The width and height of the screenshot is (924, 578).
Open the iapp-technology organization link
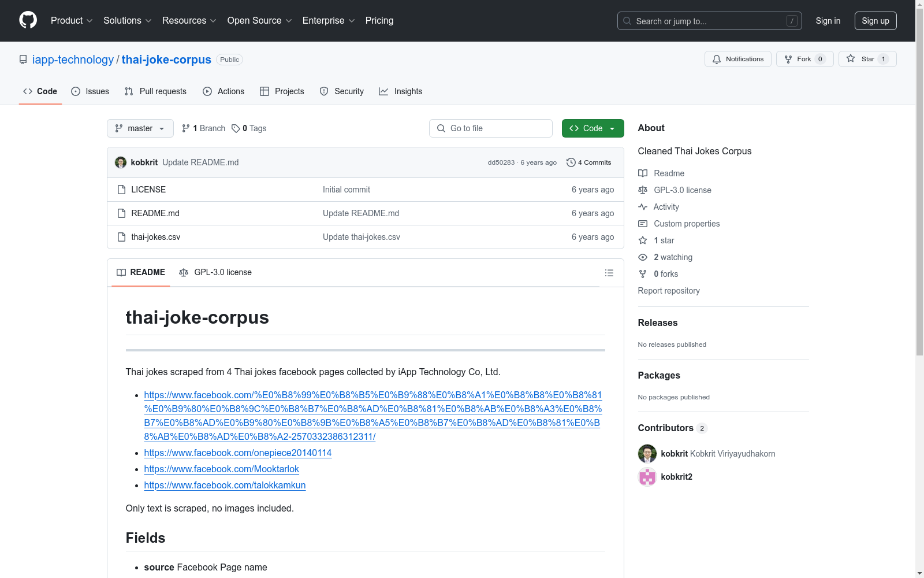click(73, 60)
